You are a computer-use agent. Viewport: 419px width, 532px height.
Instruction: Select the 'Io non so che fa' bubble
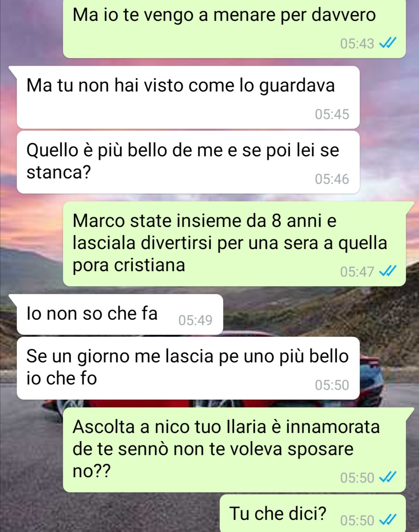(x=120, y=315)
